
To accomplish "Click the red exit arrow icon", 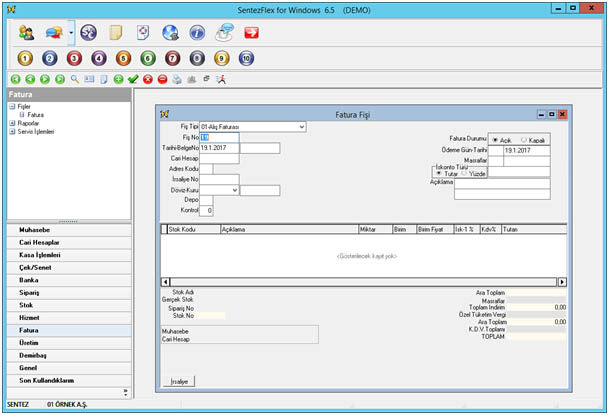I will click(251, 33).
